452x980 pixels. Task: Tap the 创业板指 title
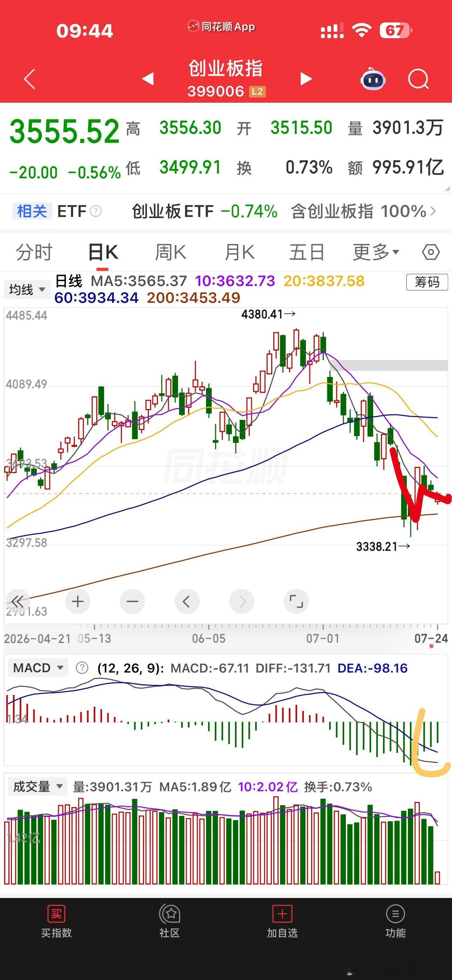[x=226, y=69]
